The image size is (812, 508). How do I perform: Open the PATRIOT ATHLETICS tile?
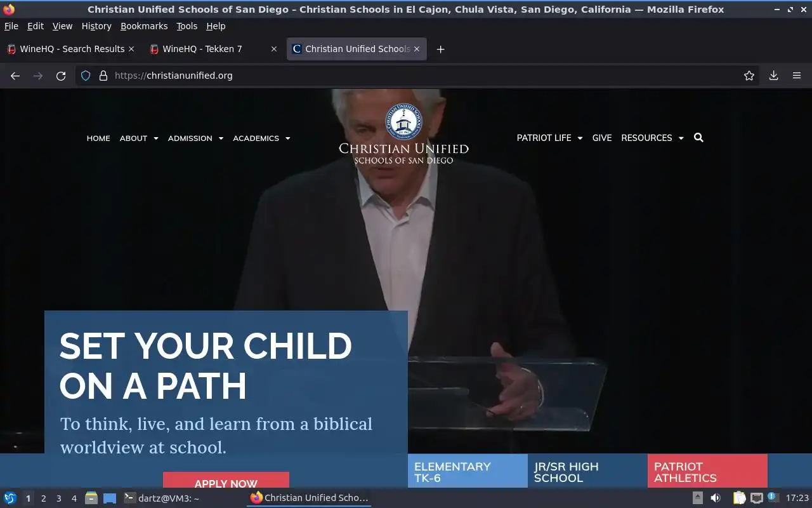point(707,471)
